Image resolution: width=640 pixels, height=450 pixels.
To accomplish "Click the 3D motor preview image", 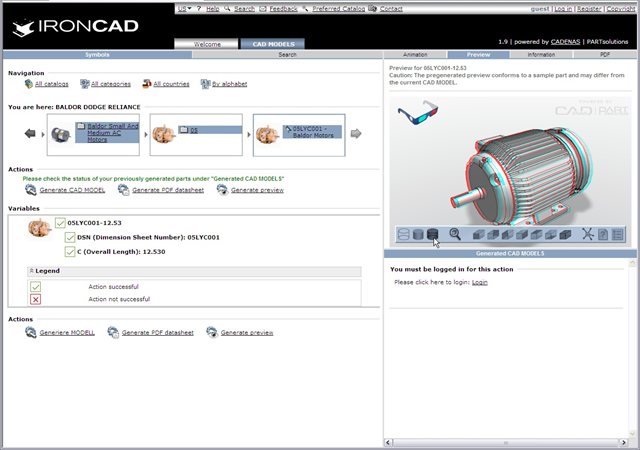I will (522, 174).
